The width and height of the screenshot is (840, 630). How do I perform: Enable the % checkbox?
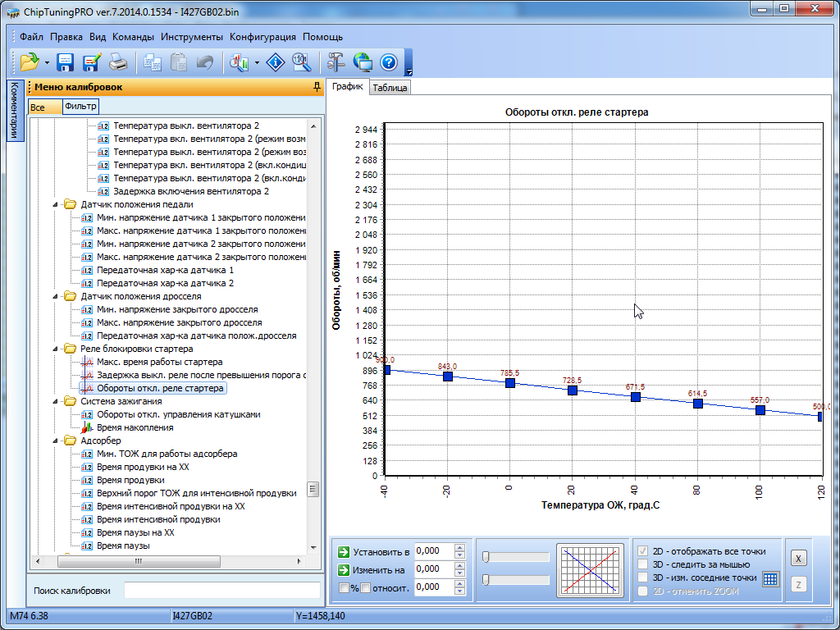(x=344, y=587)
